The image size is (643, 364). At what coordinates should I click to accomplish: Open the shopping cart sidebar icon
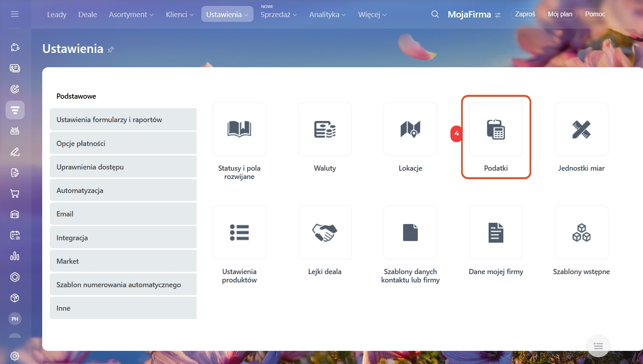point(15,194)
